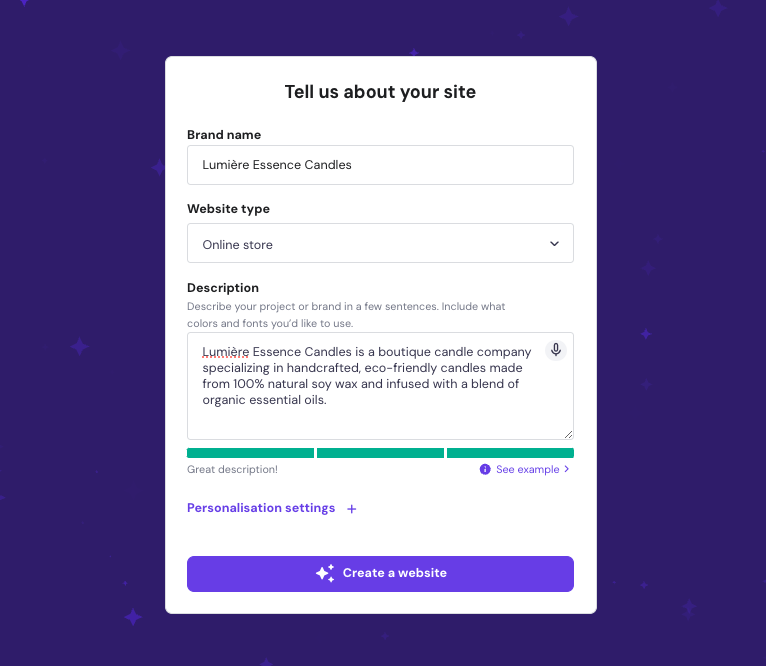The height and width of the screenshot is (666, 766).
Task: Focus the Brand name input field
Action: click(x=380, y=165)
